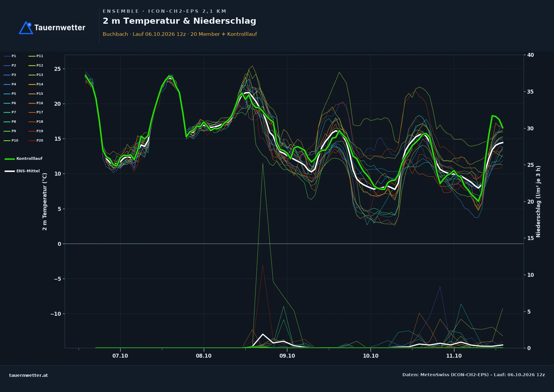Click the Tauernwetter mountain logo icon
Viewport: 554px width, 392px height.
26,28
